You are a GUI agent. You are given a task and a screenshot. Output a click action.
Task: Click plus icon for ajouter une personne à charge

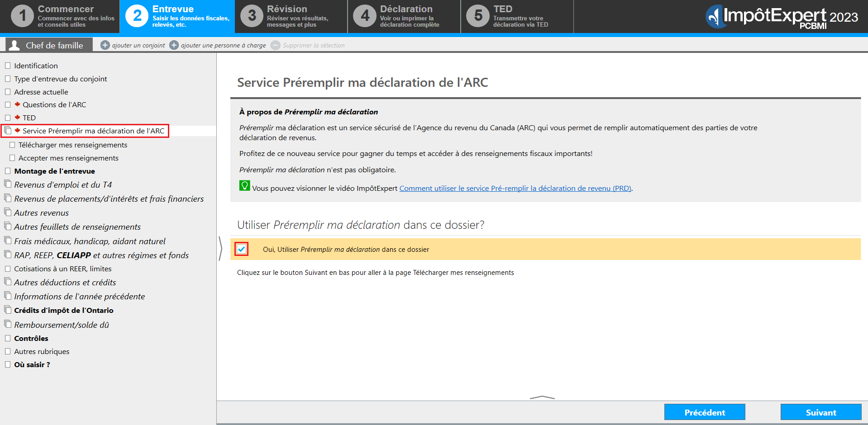pyautogui.click(x=174, y=45)
